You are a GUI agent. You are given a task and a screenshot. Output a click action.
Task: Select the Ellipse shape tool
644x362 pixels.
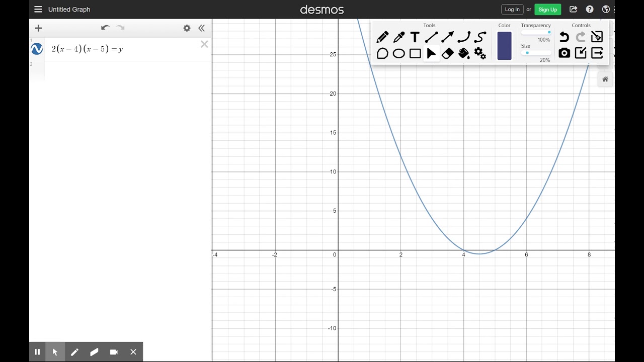399,53
